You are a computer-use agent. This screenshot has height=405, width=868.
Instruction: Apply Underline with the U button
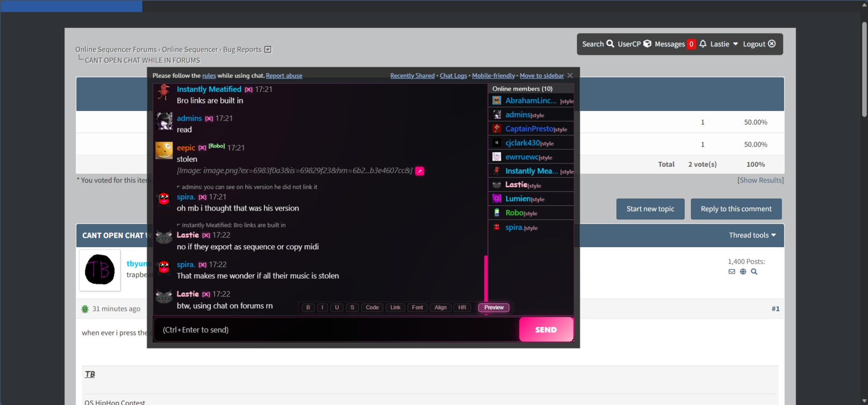click(337, 307)
